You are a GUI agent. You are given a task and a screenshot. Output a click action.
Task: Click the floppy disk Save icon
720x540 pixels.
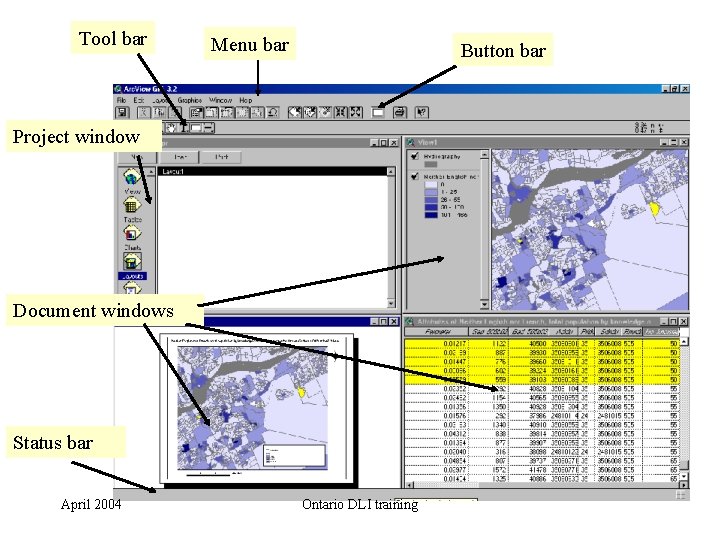point(122,112)
